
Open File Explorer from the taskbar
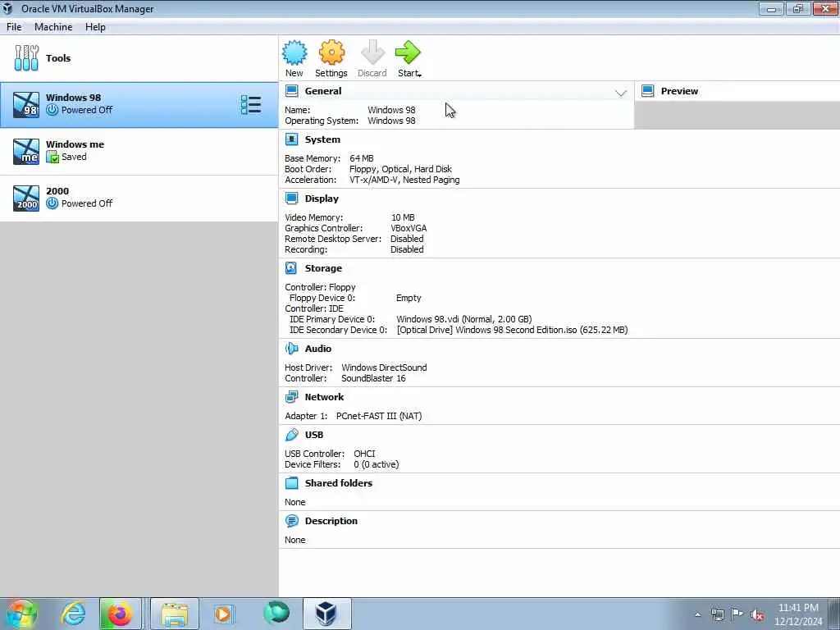pos(175,614)
